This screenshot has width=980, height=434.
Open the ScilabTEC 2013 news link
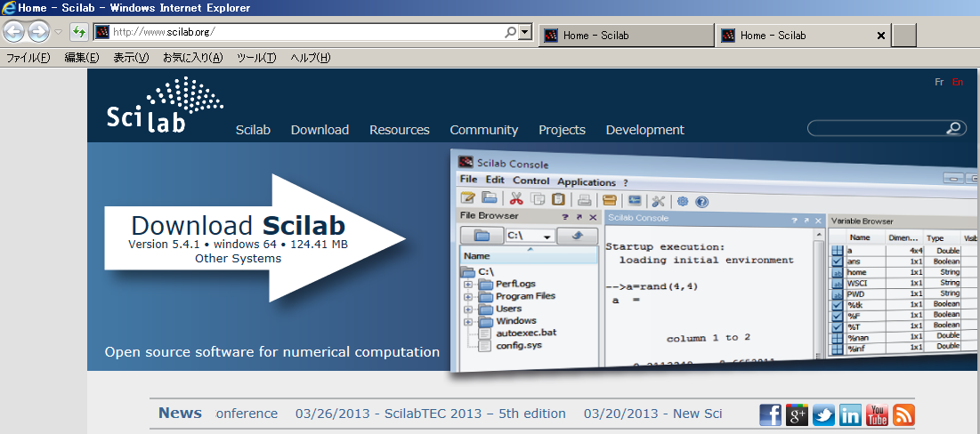coord(431,414)
